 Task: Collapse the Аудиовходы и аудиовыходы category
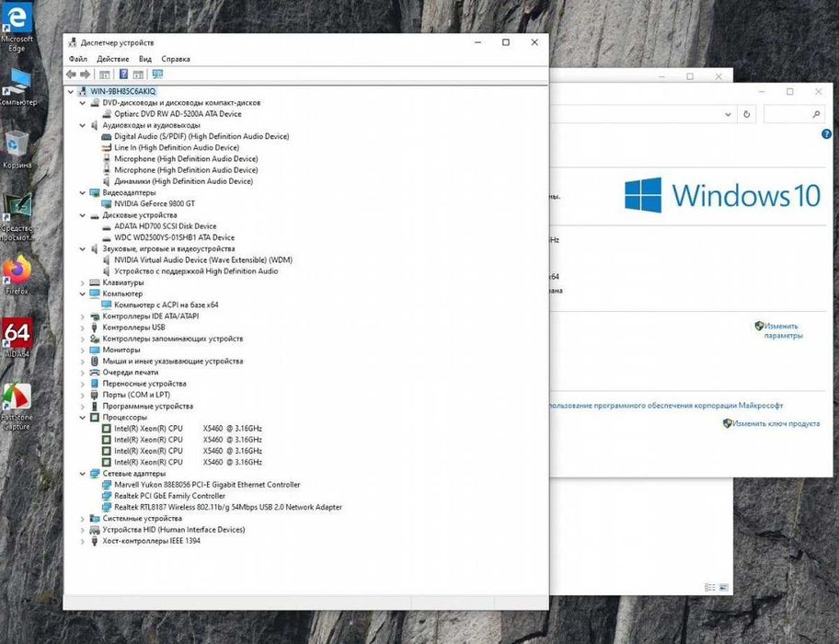(x=83, y=125)
